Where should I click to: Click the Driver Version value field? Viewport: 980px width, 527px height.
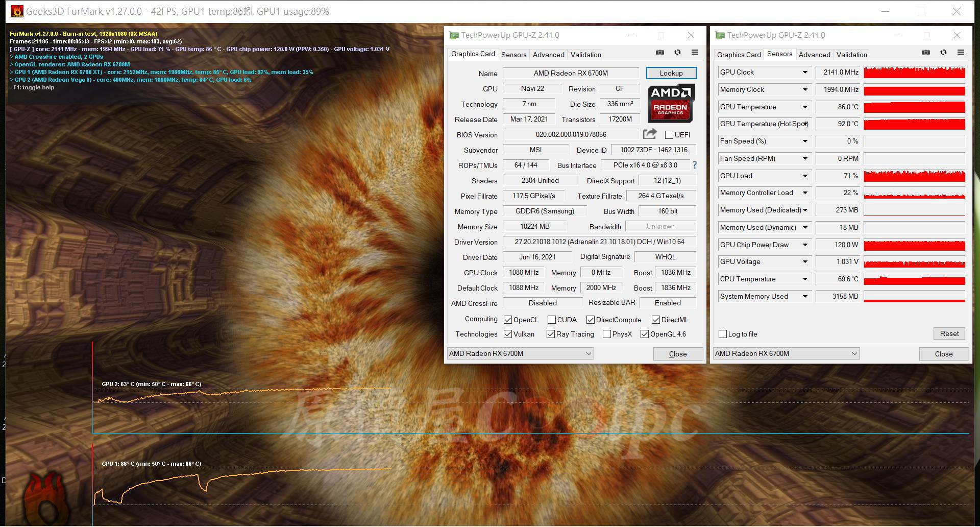tap(599, 242)
